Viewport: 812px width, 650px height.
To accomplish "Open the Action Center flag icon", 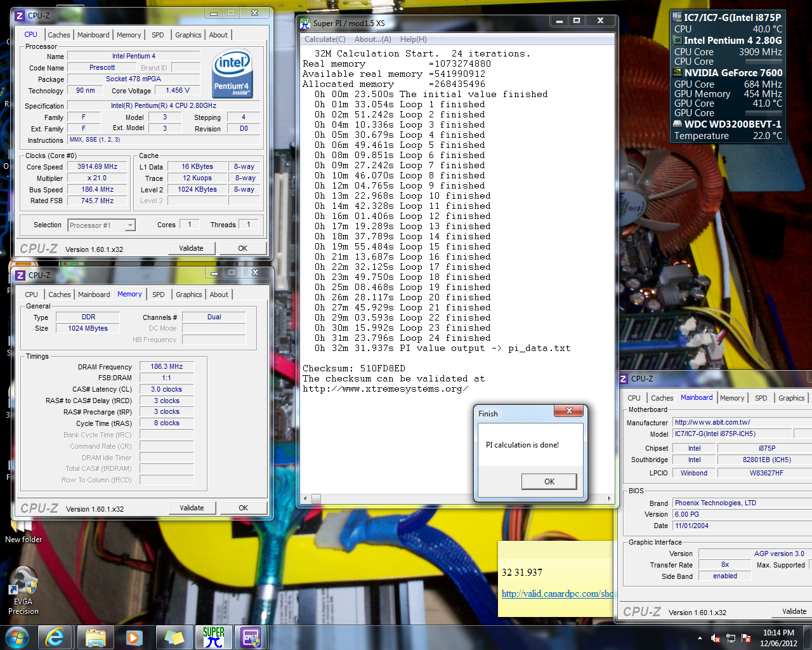I will click(747, 638).
